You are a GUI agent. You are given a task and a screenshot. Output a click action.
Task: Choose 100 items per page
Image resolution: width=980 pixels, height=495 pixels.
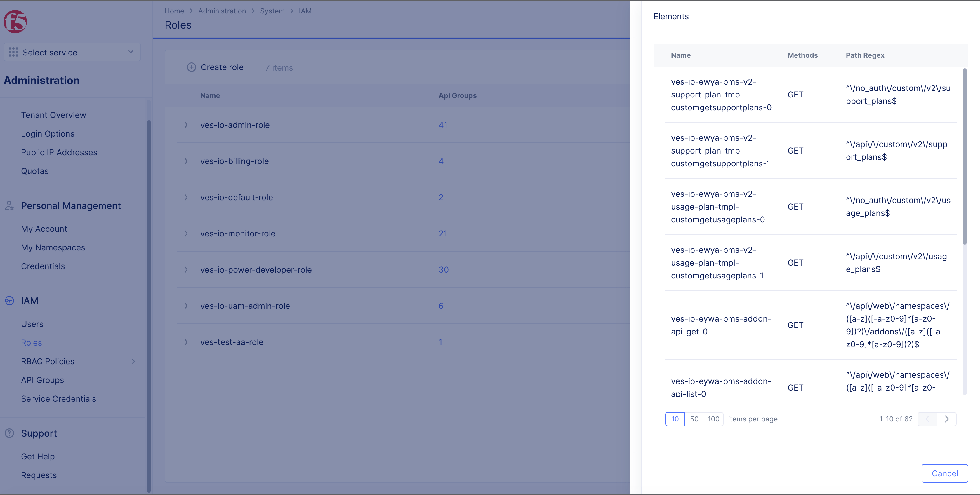click(x=713, y=419)
